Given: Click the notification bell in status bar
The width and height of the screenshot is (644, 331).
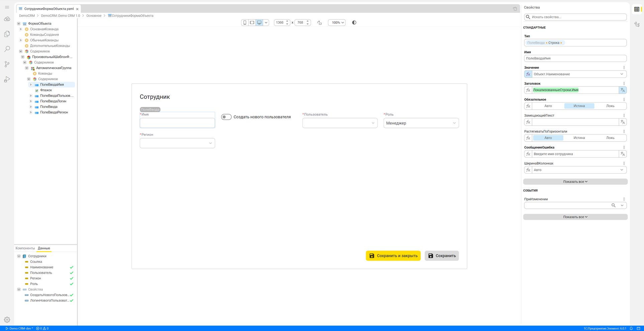Looking at the screenshot, I should 631,328.
